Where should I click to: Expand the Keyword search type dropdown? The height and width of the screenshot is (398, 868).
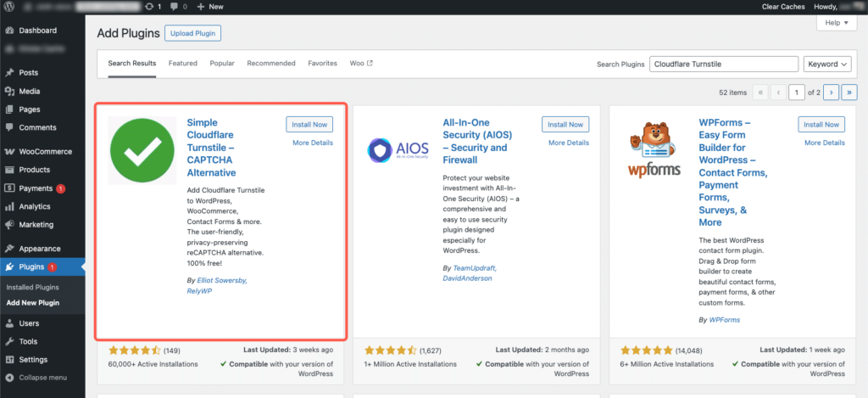(x=826, y=64)
